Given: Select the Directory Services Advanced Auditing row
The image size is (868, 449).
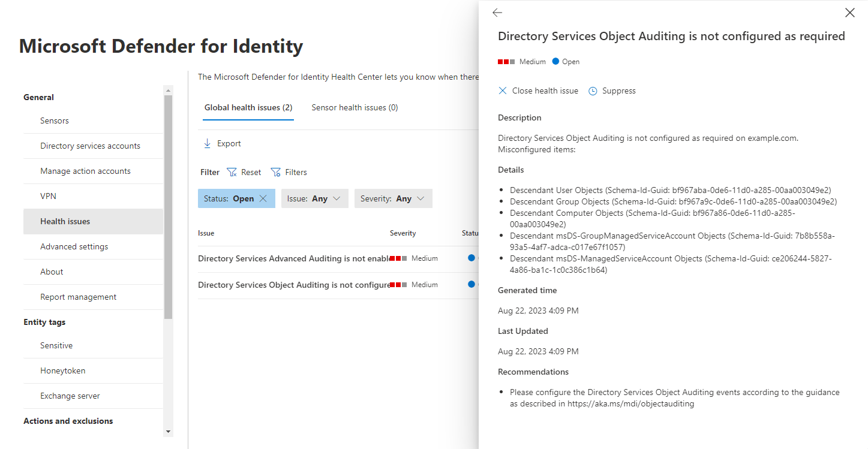Looking at the screenshot, I should tap(294, 258).
